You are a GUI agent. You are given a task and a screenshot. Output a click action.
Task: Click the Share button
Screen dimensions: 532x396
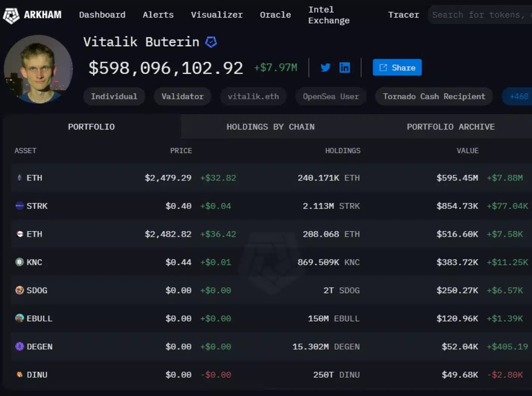[397, 67]
